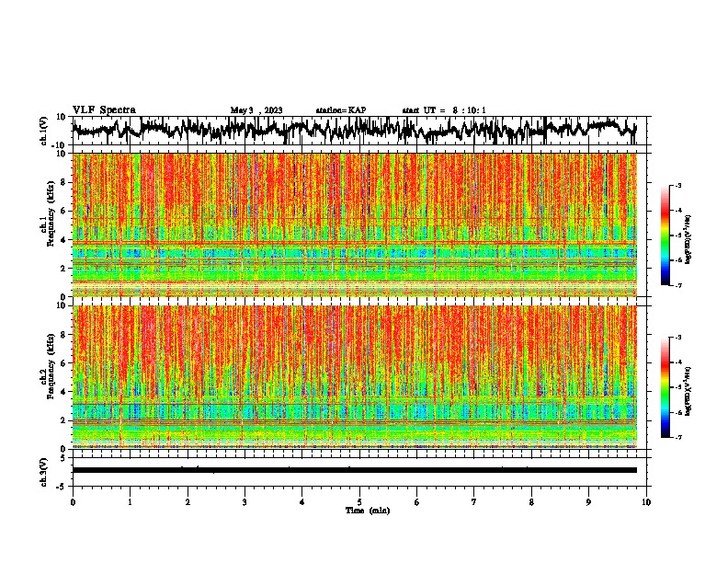Click the "ch.3(V)" axis label

44,472
